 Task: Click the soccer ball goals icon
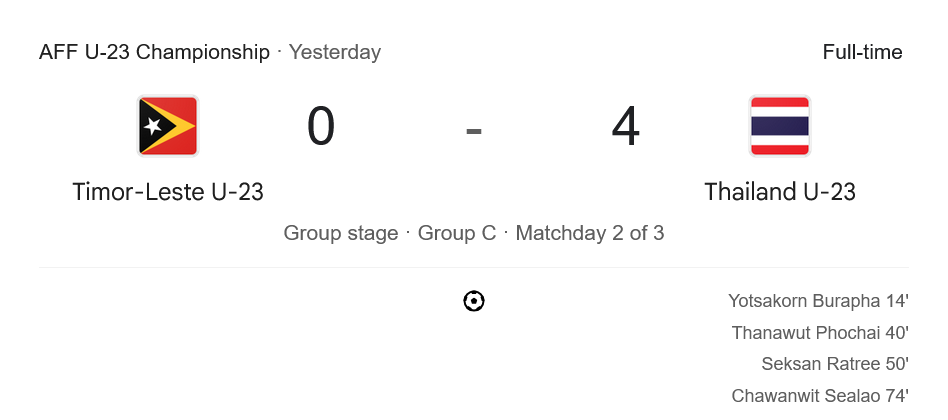tap(474, 301)
